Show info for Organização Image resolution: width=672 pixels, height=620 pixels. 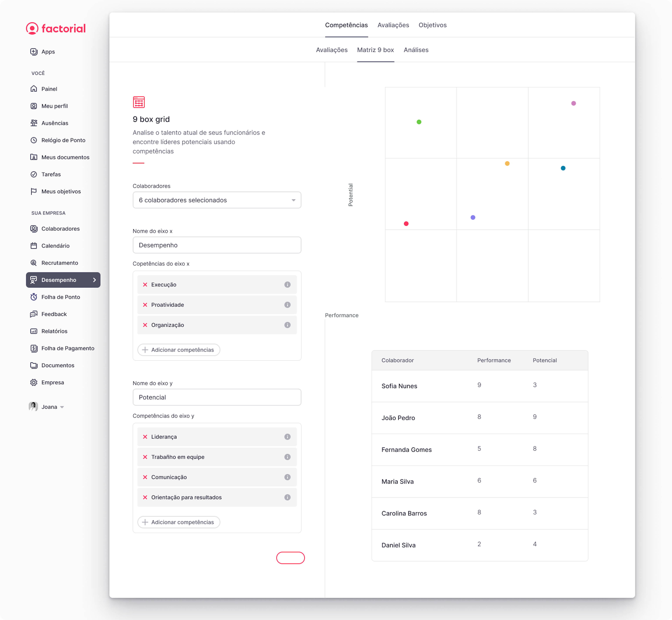pyautogui.click(x=288, y=325)
